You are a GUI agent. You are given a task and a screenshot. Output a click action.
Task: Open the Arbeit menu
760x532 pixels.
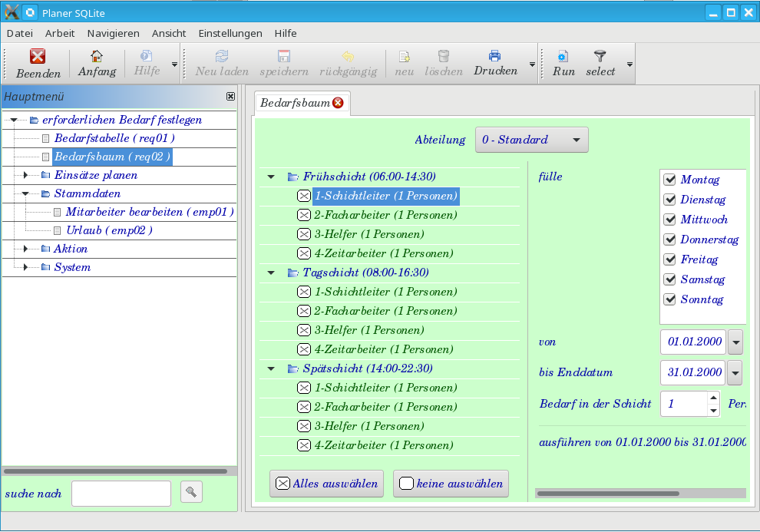(60, 33)
